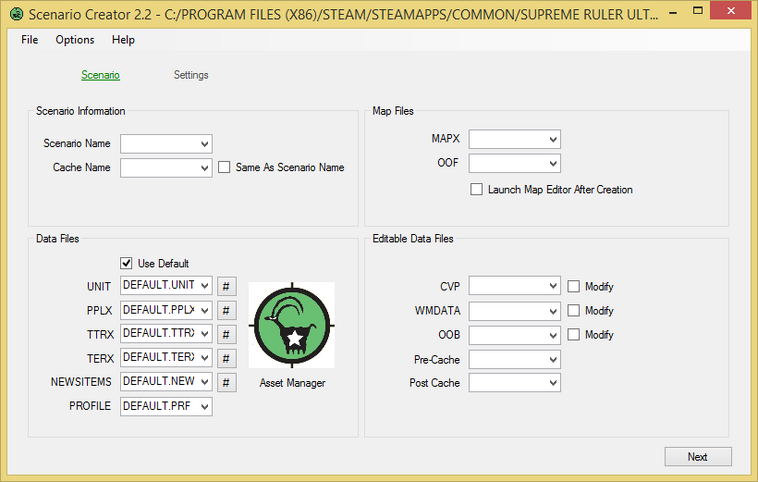758x482 pixels.
Task: Open the File menu
Action: (x=29, y=40)
